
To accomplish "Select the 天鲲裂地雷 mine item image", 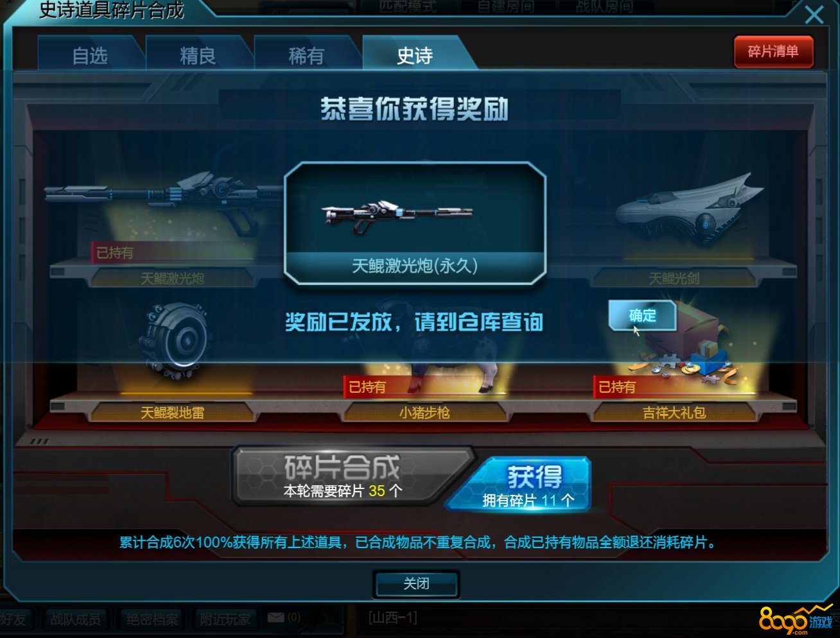I will coord(175,341).
